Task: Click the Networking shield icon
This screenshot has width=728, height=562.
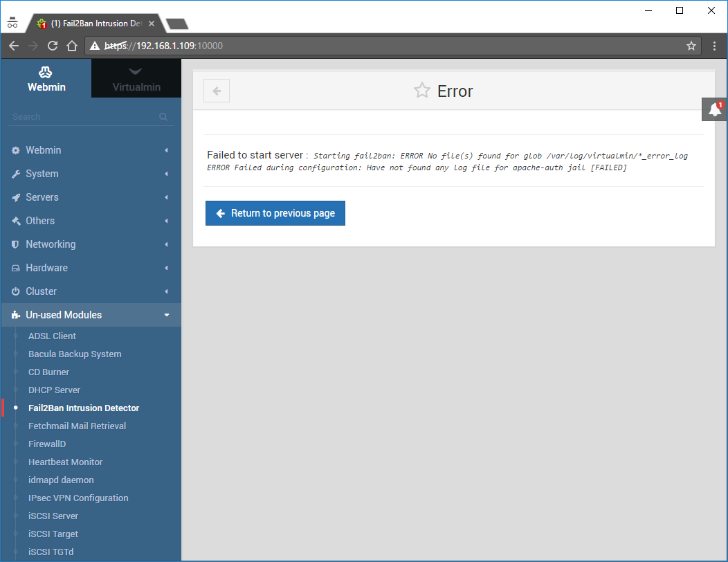Action: tap(15, 244)
